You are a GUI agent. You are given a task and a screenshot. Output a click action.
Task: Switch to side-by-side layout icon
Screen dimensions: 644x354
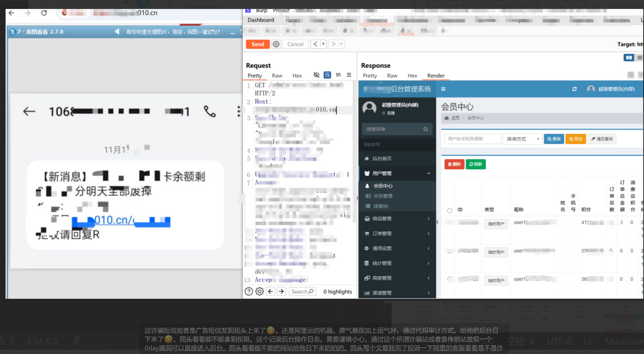point(628,58)
